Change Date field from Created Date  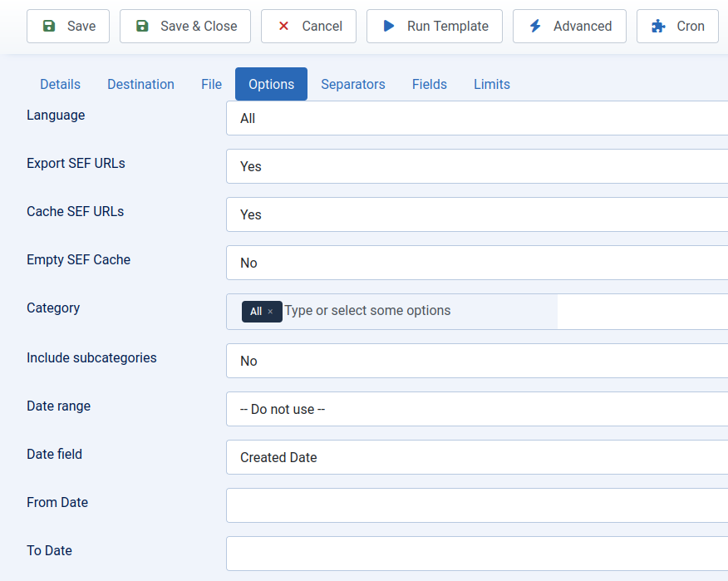[x=474, y=457]
